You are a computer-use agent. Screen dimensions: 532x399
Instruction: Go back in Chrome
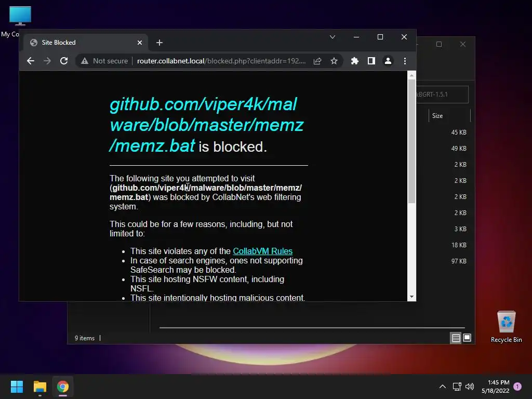tap(31, 61)
